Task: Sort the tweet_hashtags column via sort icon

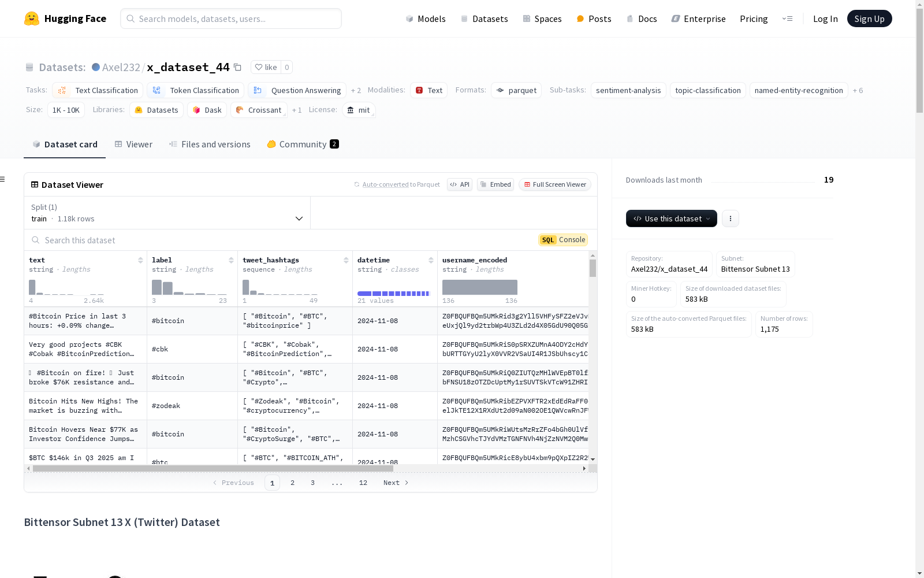Action: [x=346, y=260]
